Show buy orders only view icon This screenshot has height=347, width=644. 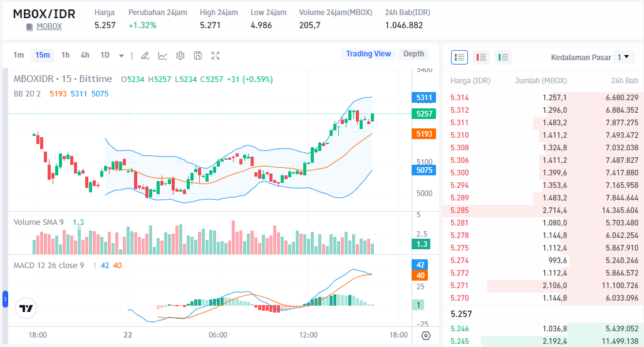(x=503, y=58)
